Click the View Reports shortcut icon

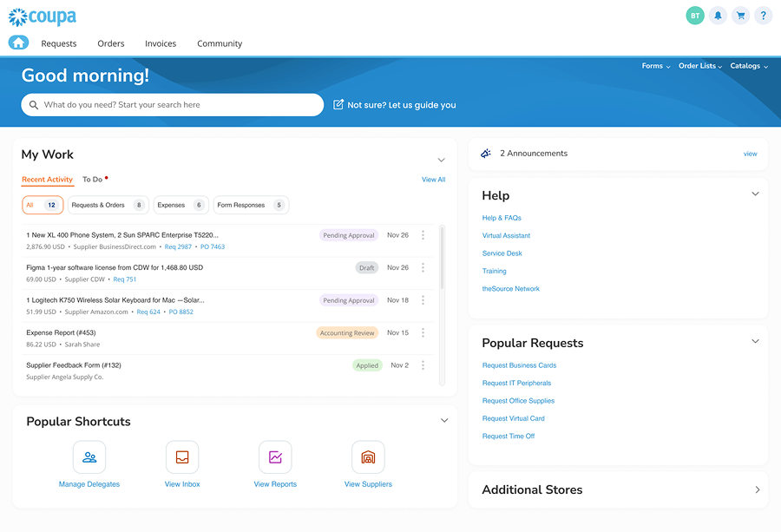(x=275, y=457)
